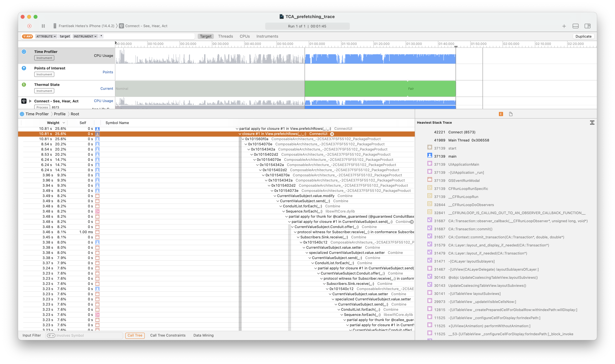Click the Self column header

click(83, 123)
